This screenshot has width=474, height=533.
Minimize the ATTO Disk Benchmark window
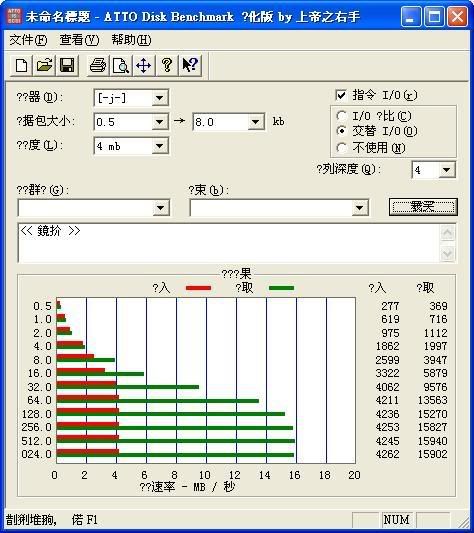pyautogui.click(x=410, y=16)
